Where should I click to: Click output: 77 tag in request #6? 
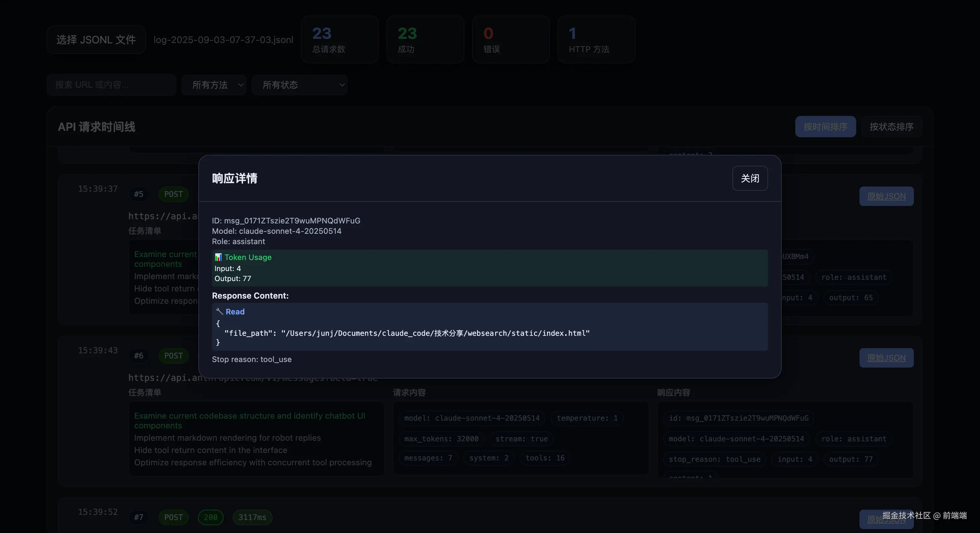click(x=851, y=459)
